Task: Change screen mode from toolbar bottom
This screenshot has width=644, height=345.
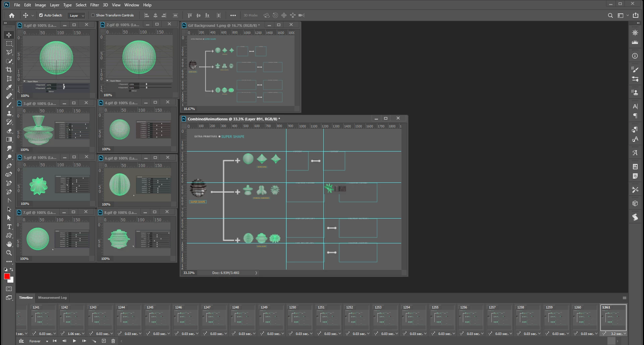Action: coord(9,297)
